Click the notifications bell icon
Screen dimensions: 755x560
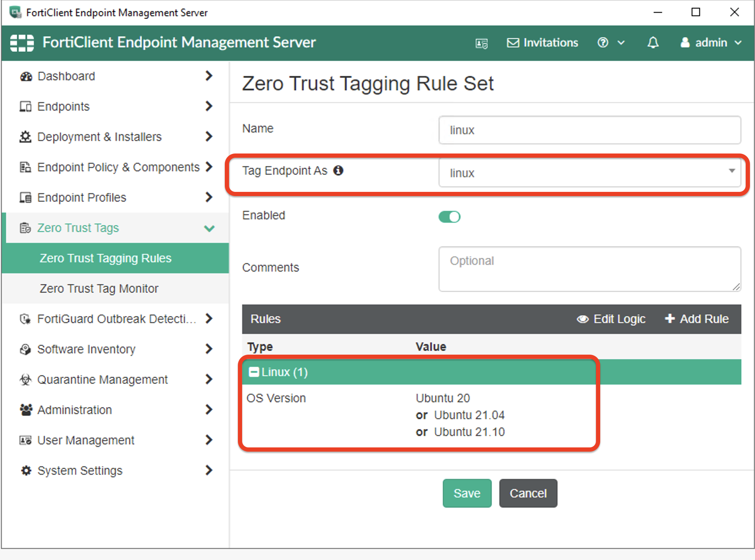tap(653, 43)
